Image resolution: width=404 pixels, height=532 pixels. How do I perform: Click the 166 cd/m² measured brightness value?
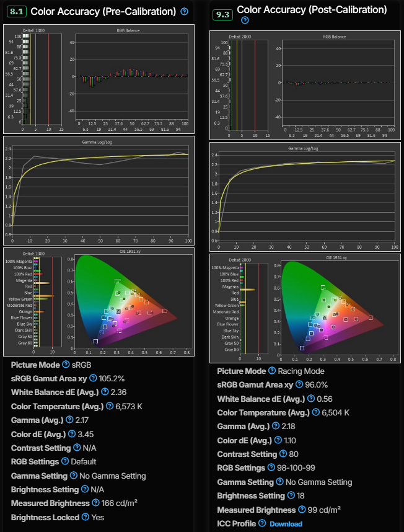[x=120, y=503]
